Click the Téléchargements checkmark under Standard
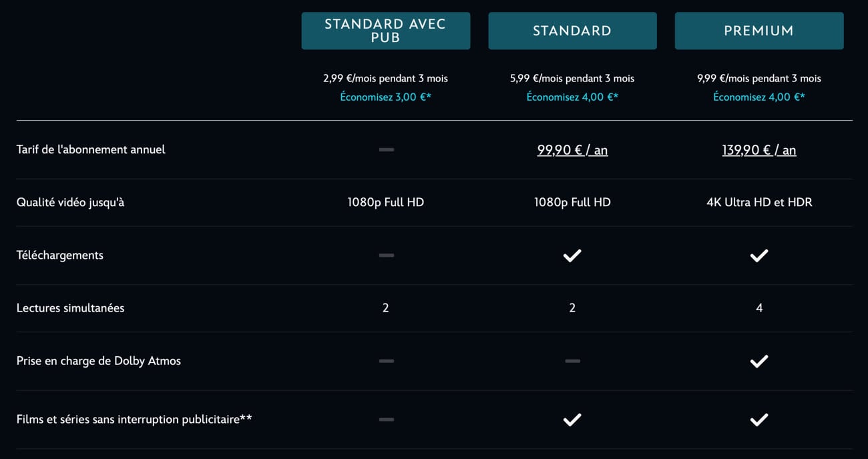Image resolution: width=868 pixels, height=459 pixels. (x=572, y=256)
